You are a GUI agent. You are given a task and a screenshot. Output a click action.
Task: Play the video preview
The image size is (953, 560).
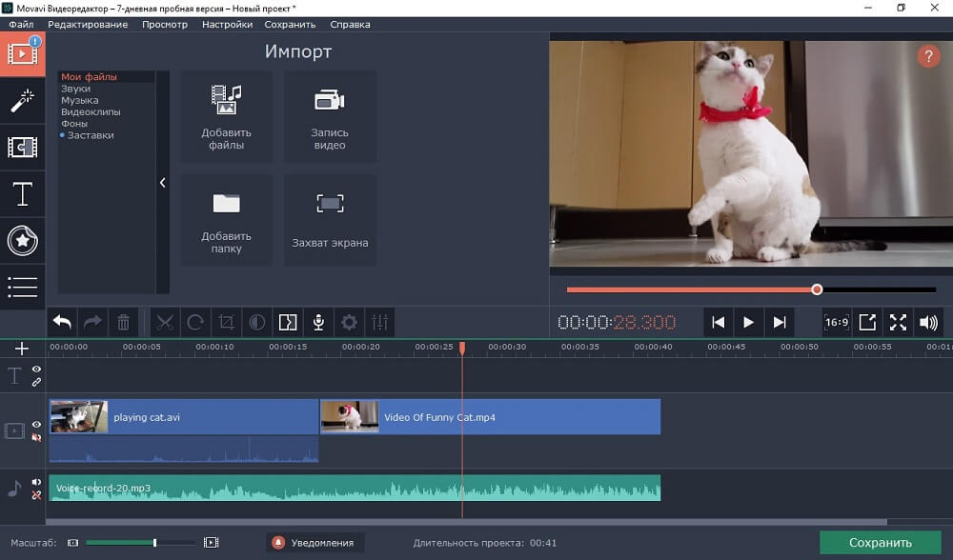[x=748, y=322]
